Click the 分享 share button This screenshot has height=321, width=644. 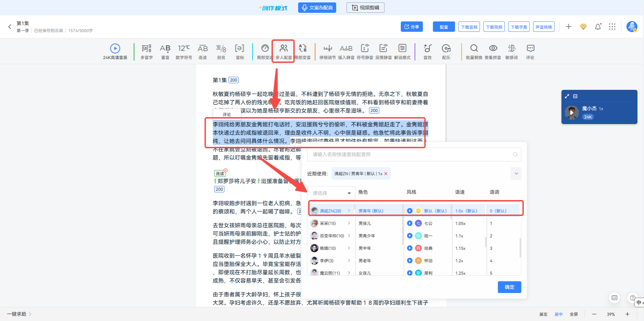click(x=412, y=27)
